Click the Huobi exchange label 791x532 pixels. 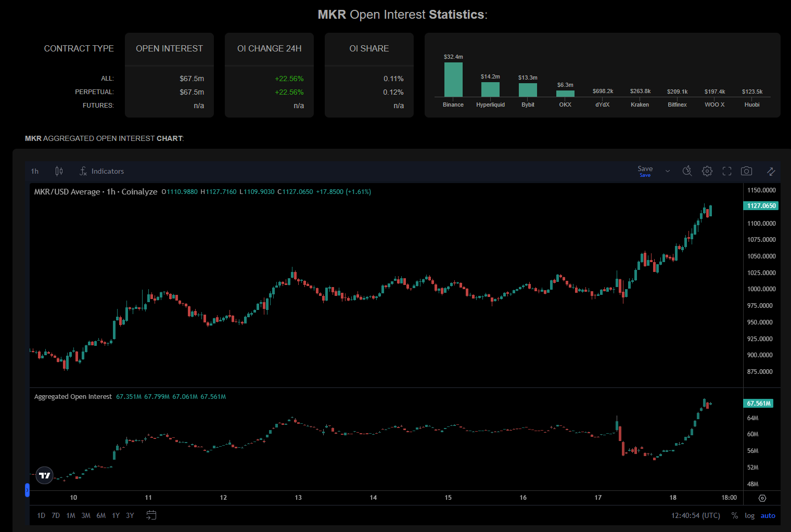[x=752, y=105]
